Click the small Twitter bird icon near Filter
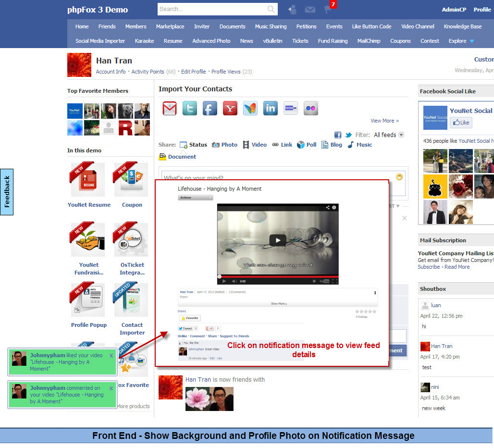Viewport: 494px width, 448px height. 348,135
